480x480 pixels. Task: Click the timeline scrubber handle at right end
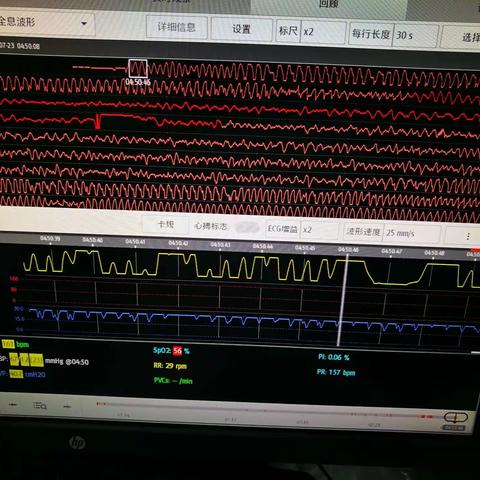click(456, 417)
